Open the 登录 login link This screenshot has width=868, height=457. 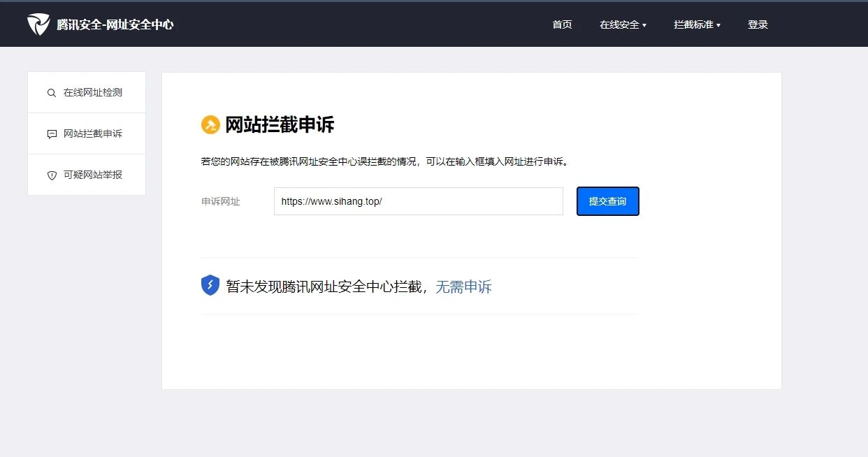[758, 24]
